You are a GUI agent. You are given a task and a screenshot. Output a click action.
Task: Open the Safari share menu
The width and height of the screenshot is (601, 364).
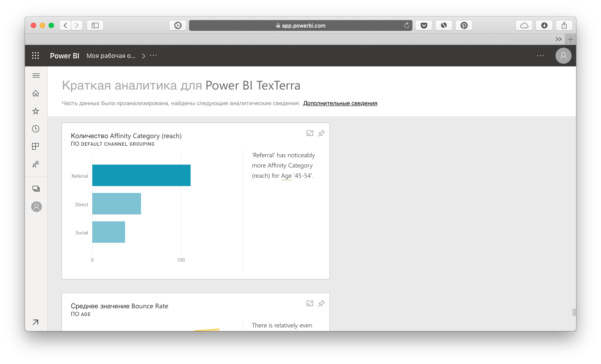[564, 25]
